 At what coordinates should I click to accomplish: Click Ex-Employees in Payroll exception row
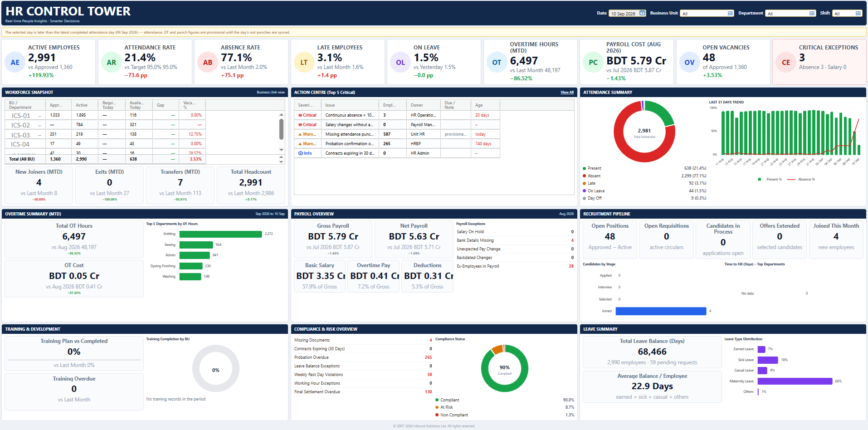(515, 266)
